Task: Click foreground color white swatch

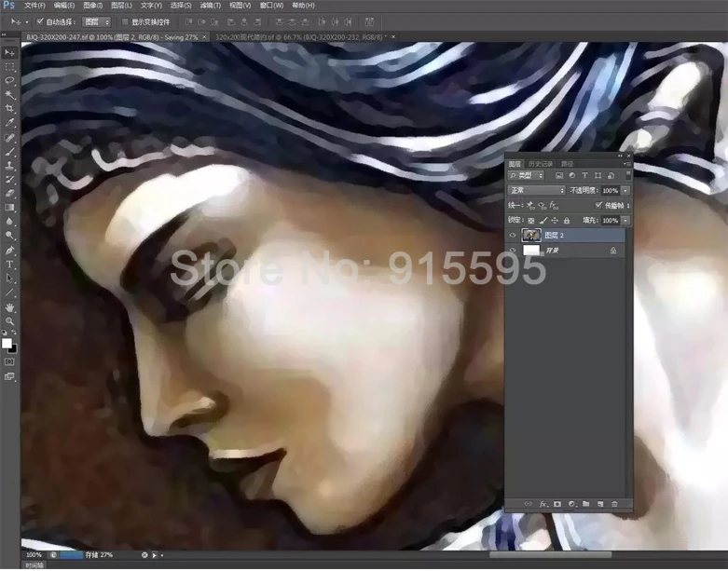Action: click(6, 343)
